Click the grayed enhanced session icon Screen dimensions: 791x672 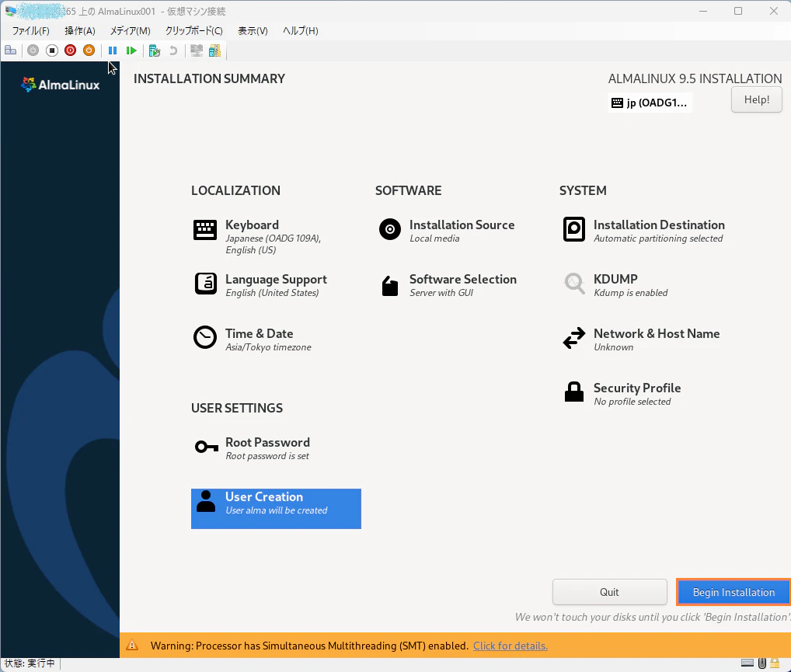[x=197, y=50]
